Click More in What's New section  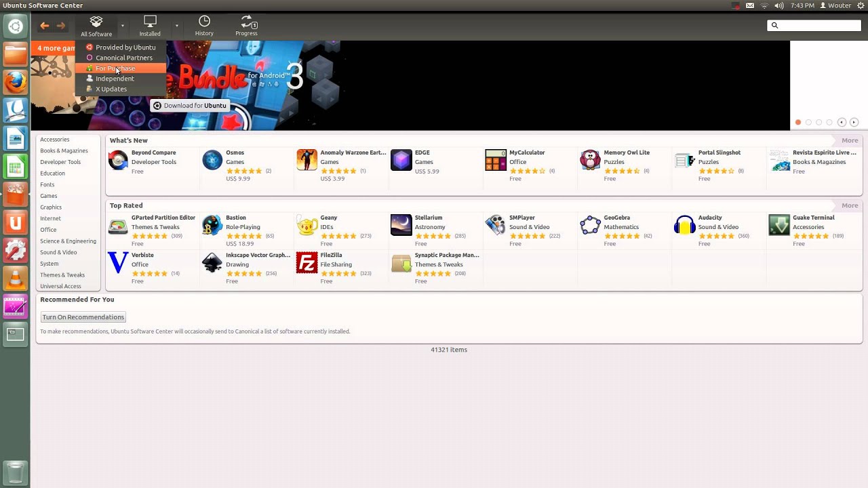pyautogui.click(x=850, y=140)
